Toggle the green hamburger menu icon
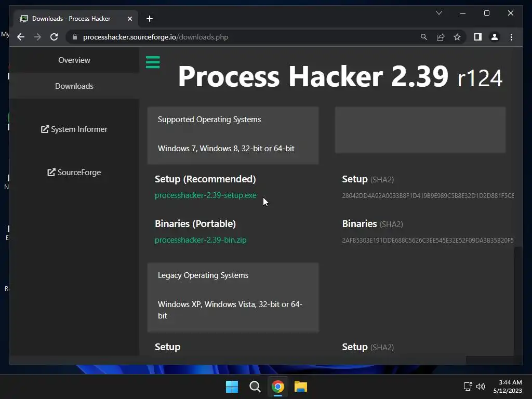Viewport: 532px width, 399px height. click(x=153, y=62)
